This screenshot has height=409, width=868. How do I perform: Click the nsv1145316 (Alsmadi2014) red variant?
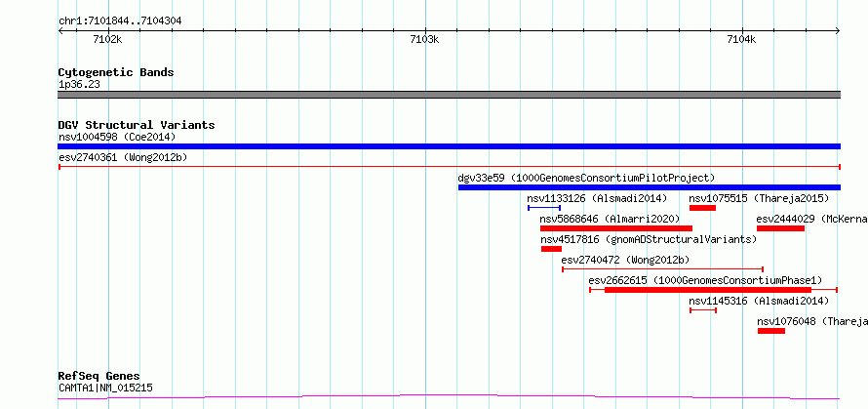[703, 310]
